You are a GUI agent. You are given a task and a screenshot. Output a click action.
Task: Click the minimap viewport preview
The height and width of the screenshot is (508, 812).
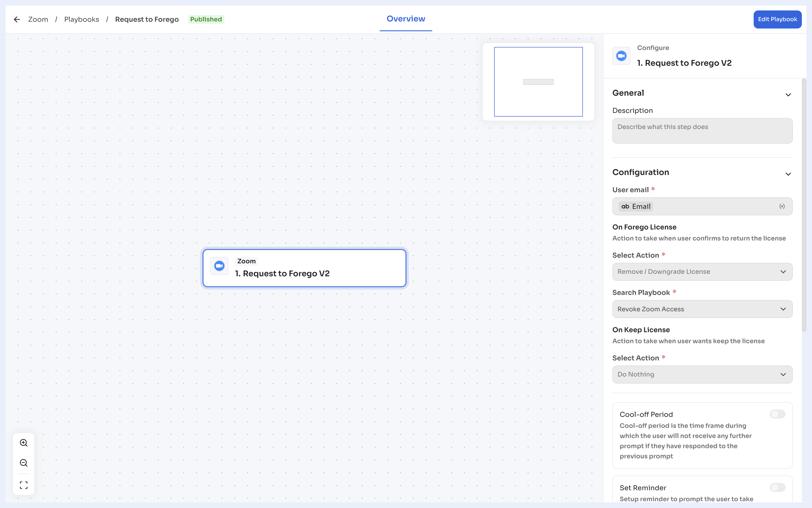pos(538,82)
